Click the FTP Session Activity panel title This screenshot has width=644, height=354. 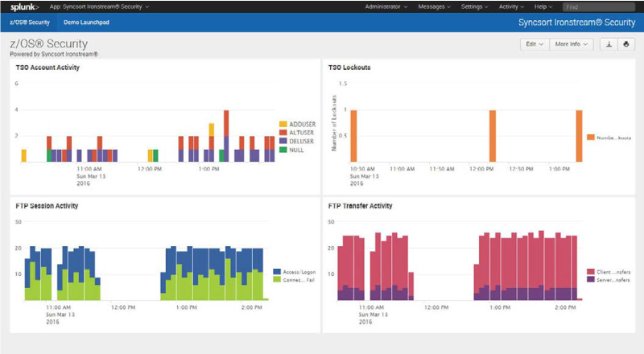[x=47, y=206]
